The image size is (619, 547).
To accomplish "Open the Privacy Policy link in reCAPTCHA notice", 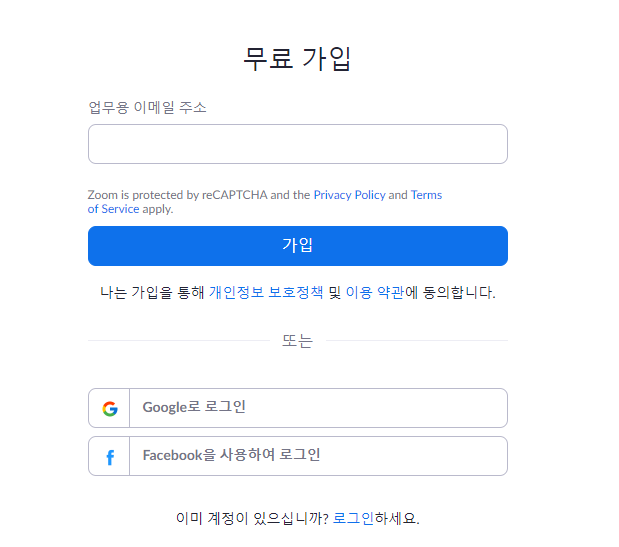I will [x=349, y=195].
